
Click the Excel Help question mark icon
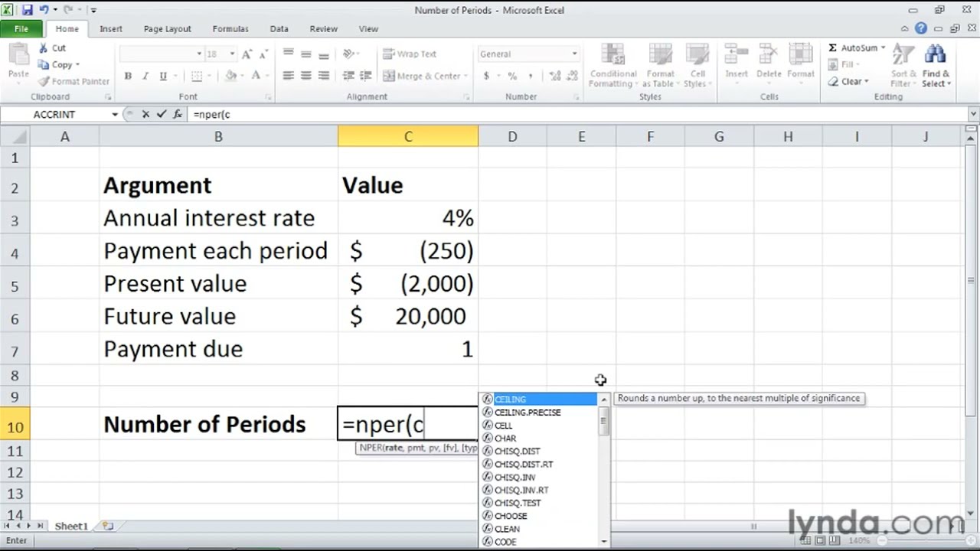coord(921,29)
